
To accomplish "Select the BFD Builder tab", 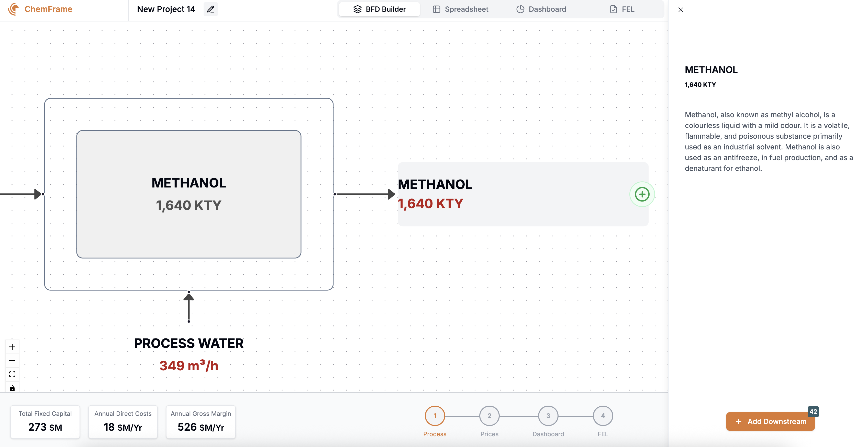I will click(x=380, y=9).
